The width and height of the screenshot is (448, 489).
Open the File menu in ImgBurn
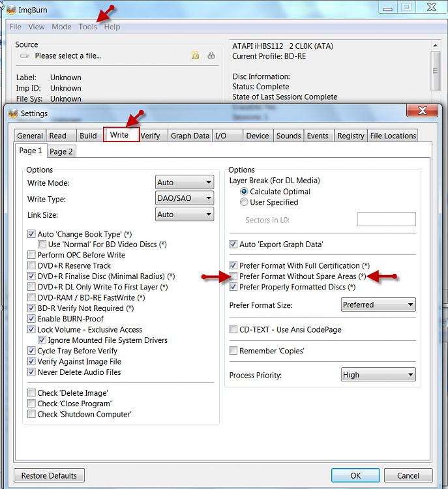15,27
